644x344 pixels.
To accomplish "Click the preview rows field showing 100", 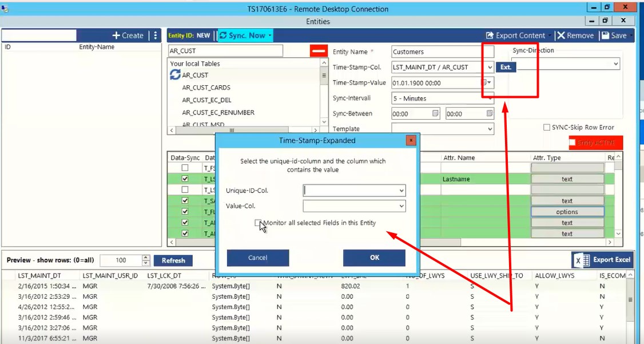I will tap(121, 260).
